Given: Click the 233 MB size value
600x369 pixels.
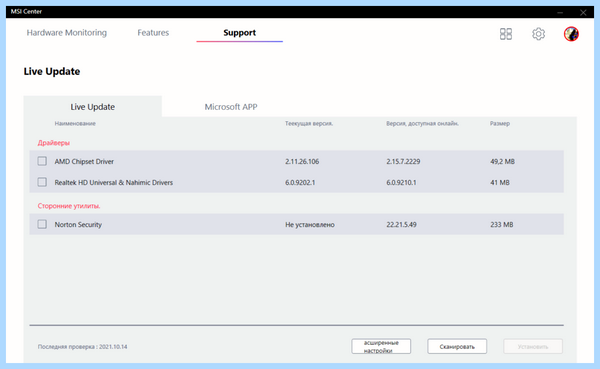Looking at the screenshot, I should point(502,225).
